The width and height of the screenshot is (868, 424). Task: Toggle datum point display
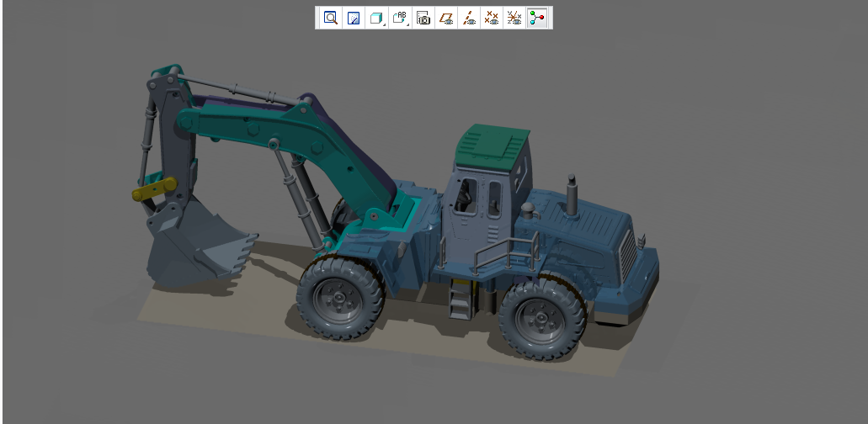(x=492, y=19)
